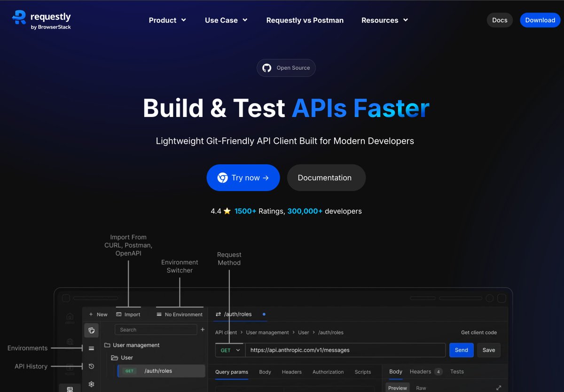Open the Requestly vs Postman page
Image resolution: width=564 pixels, height=392 pixels.
[305, 20]
